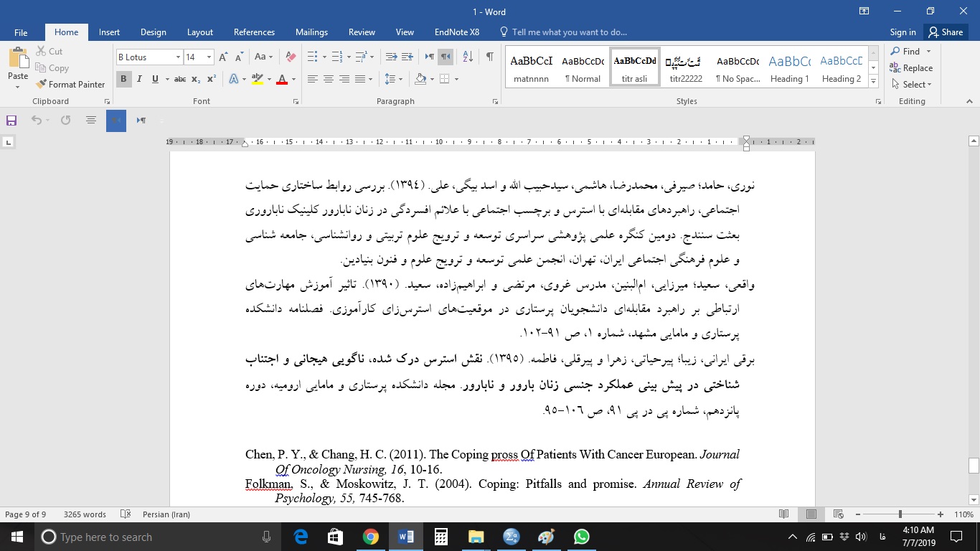Open the Sort dialog
Screen dimensions: 980x551
[467, 56]
